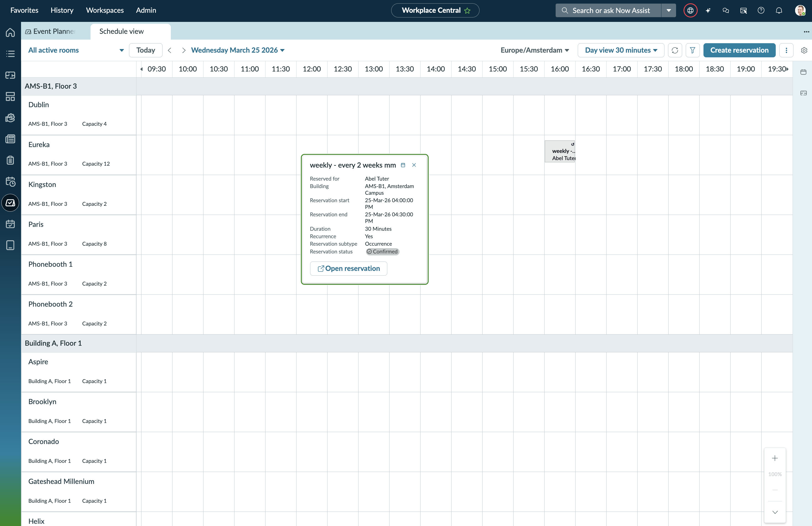The width and height of the screenshot is (812, 526).
Task: Click the Dublin room name
Action: [38, 105]
